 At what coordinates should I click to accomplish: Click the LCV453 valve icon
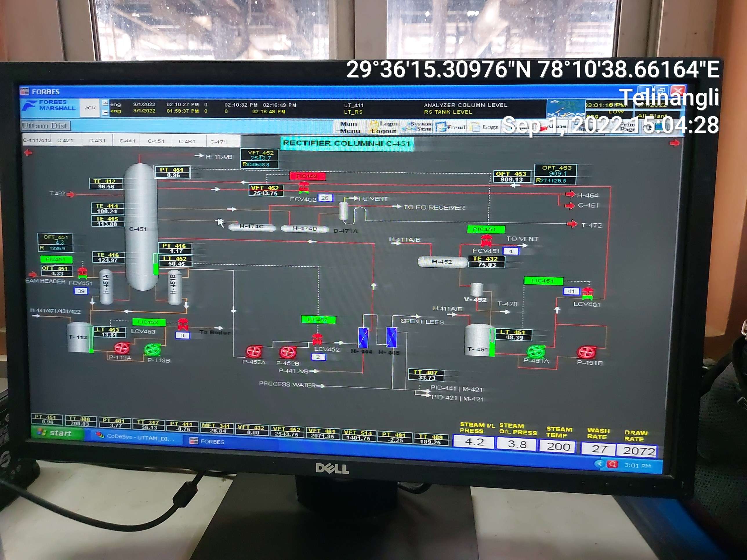(x=183, y=324)
